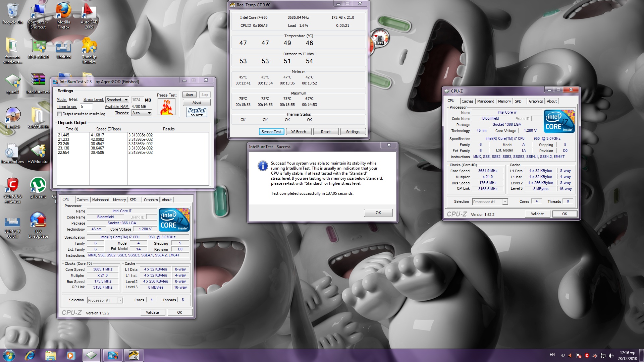This screenshot has width=644, height=362.
Task: Open Windows Media Player from the taskbar
Action: (70, 355)
